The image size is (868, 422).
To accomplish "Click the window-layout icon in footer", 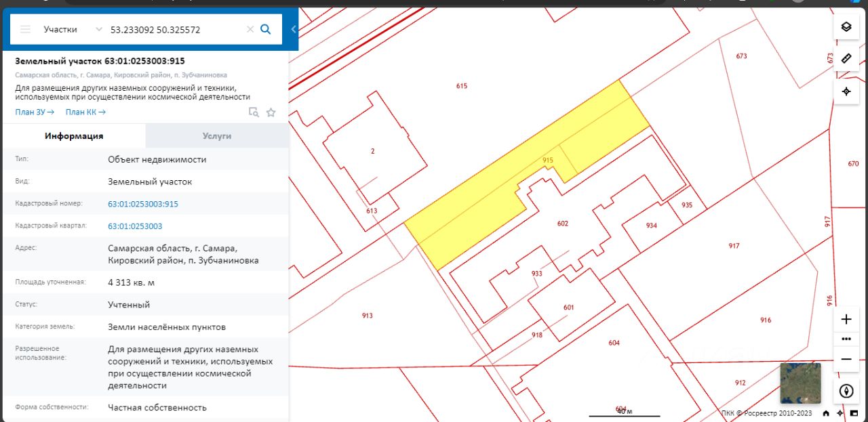I will click(854, 413).
